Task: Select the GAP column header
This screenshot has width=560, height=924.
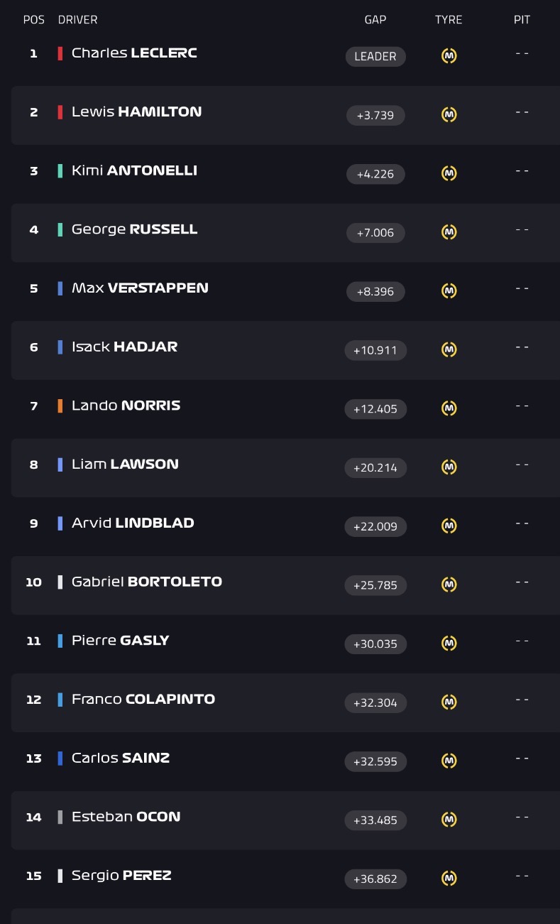Action: (x=375, y=20)
